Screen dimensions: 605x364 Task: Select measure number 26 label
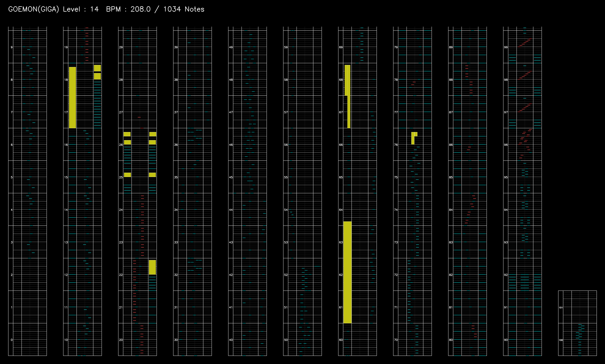121,145
